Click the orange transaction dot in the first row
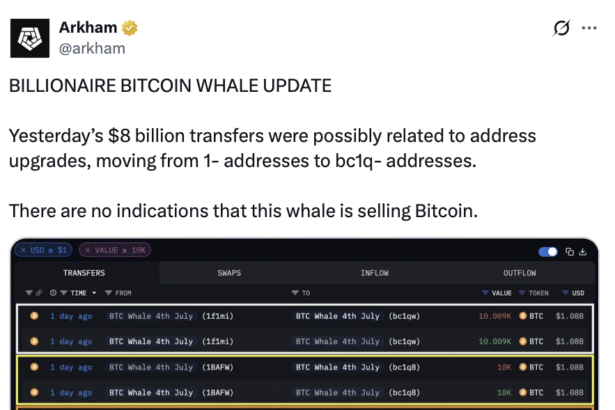 coord(34,315)
